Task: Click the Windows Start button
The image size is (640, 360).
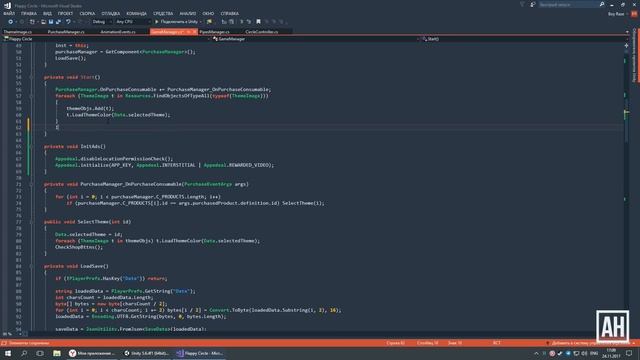Action: (x=8, y=353)
